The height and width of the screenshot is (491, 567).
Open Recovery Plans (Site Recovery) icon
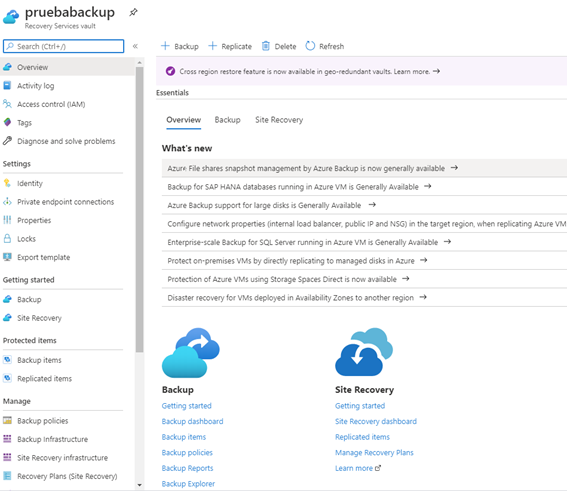click(7, 475)
